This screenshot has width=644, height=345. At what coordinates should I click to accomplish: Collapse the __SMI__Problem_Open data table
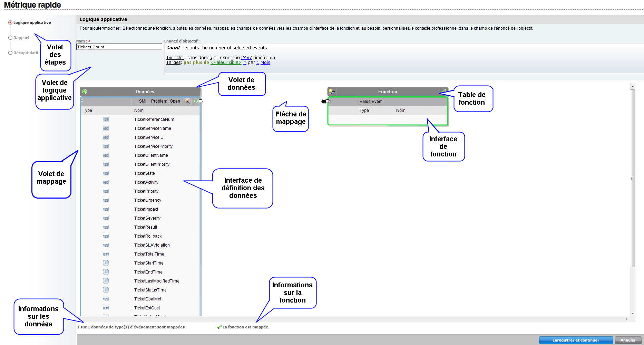(x=82, y=101)
